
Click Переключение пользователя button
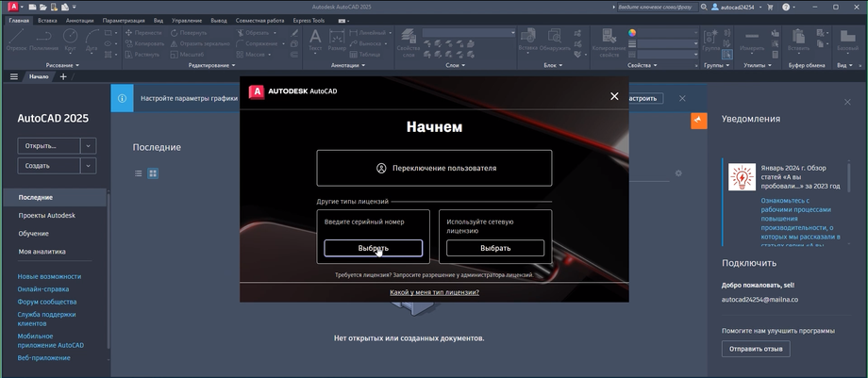434,168
